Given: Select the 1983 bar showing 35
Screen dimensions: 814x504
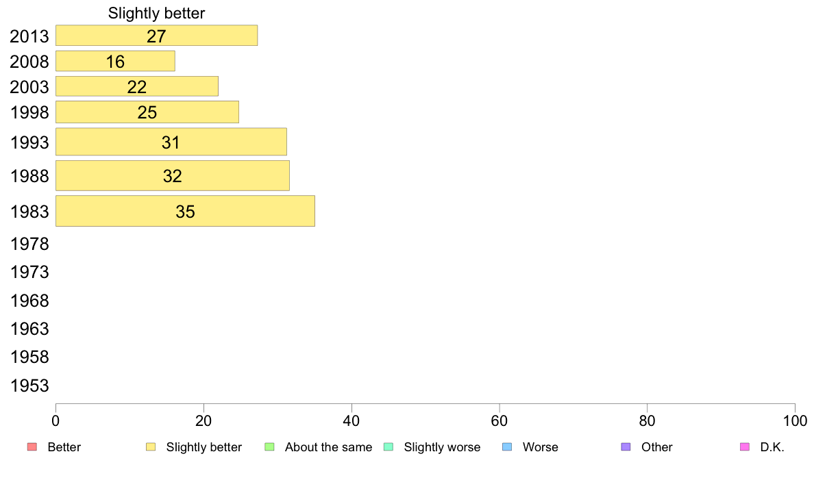Looking at the screenshot, I should 185,211.
